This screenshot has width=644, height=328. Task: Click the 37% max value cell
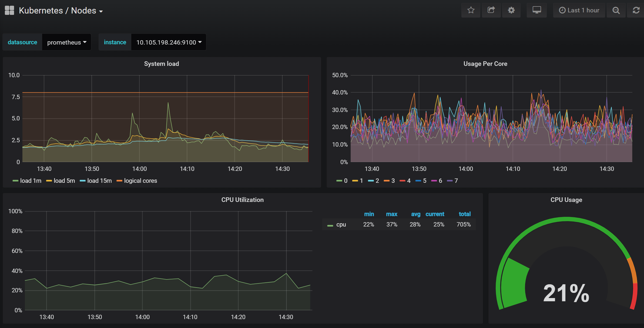[392, 225]
